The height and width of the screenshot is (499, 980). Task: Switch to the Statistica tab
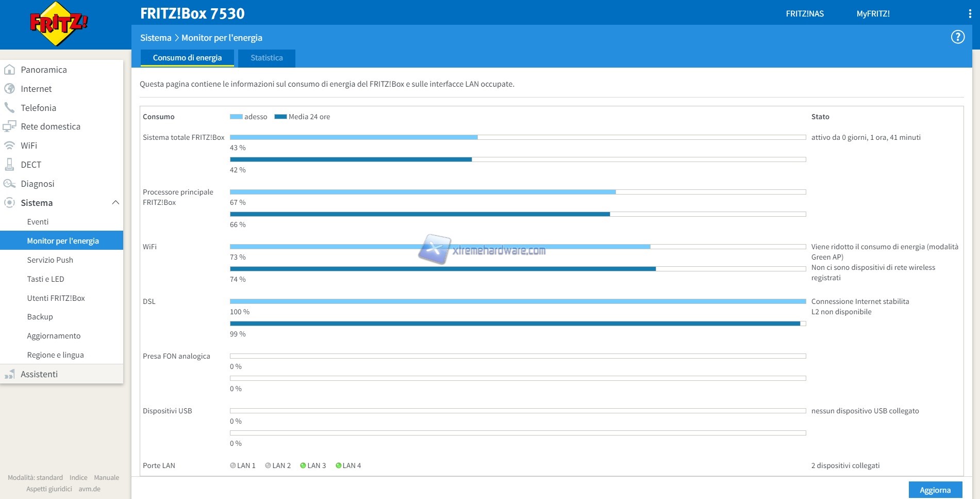click(x=267, y=58)
